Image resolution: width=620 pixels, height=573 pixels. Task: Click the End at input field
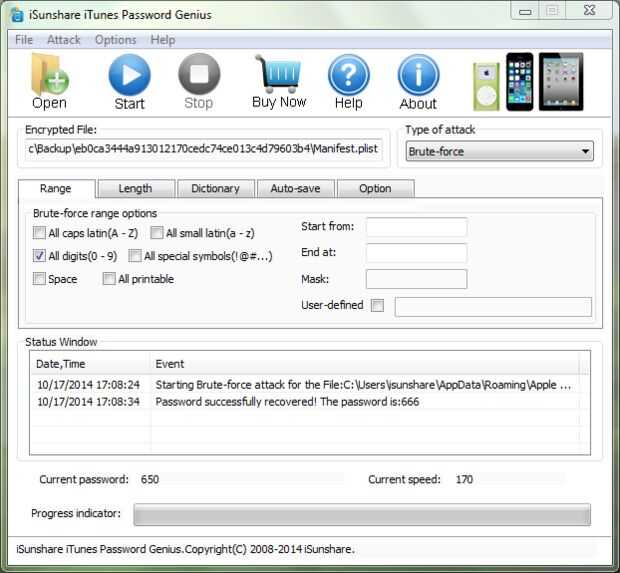coord(416,253)
